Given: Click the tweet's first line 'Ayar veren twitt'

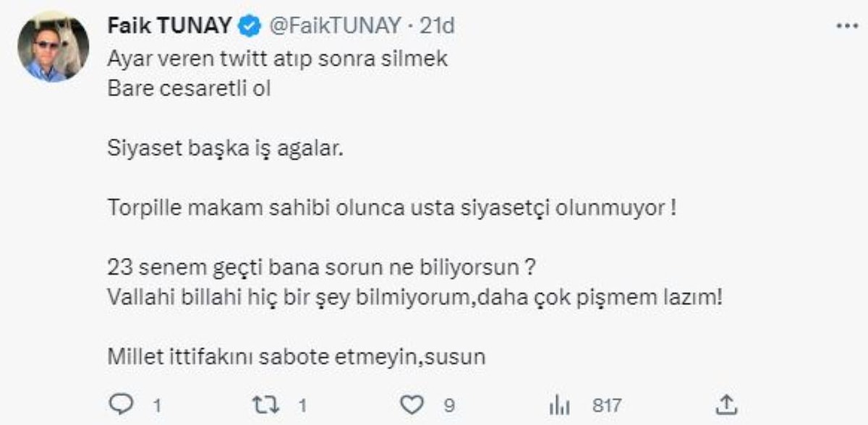Looking at the screenshot, I should point(277,59).
